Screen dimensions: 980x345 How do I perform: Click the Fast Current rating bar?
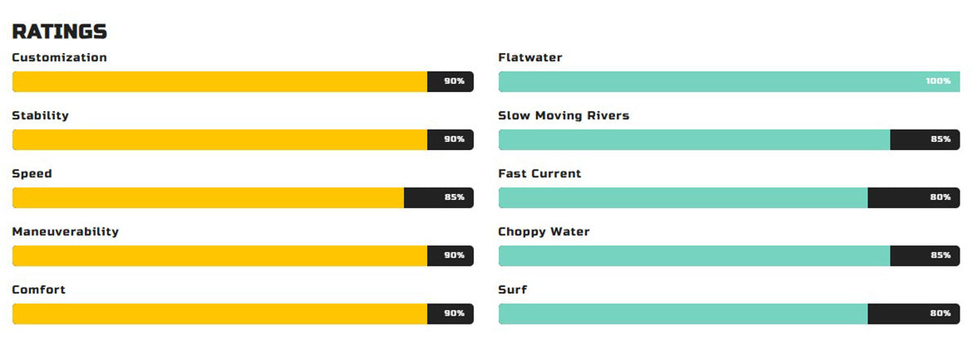(729, 197)
